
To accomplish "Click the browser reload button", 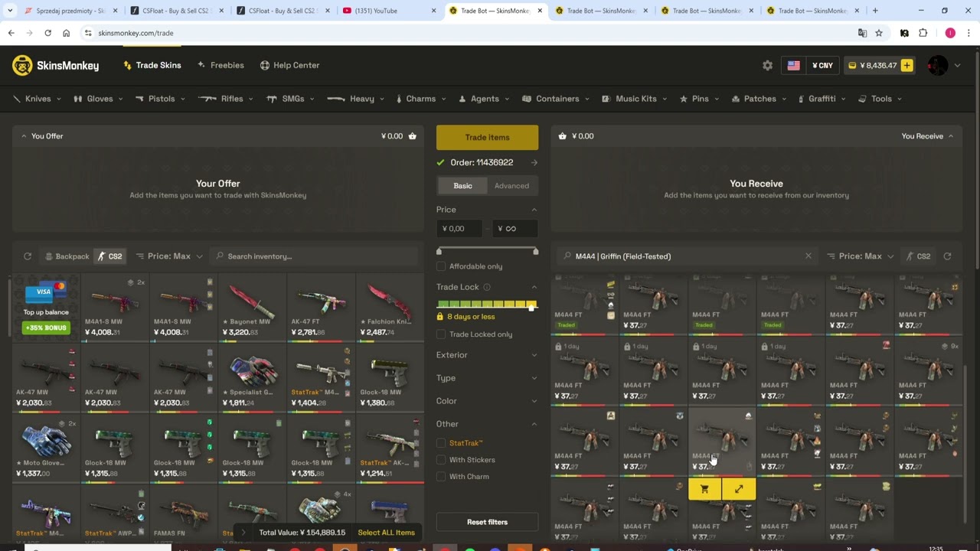I will [x=47, y=33].
